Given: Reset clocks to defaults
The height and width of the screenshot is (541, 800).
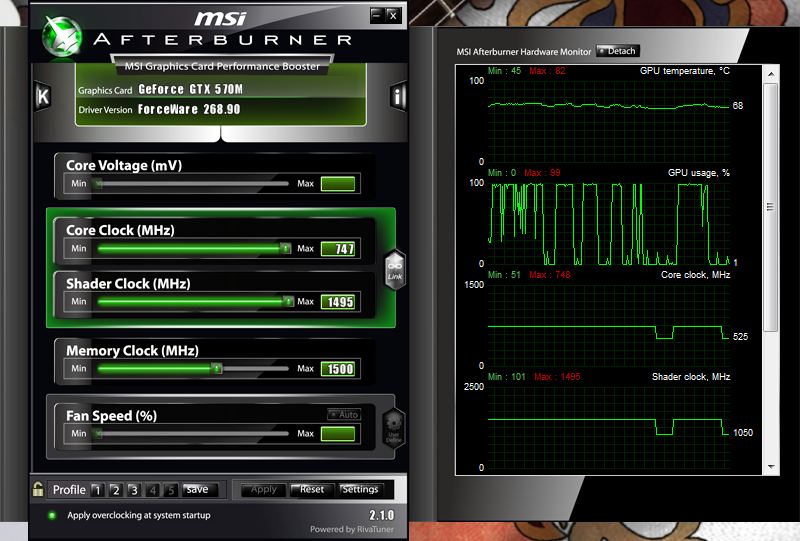Looking at the screenshot, I should (312, 489).
